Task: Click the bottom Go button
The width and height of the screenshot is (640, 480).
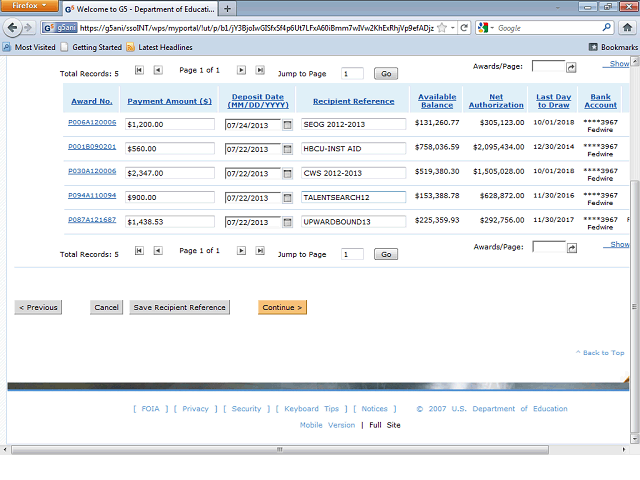Action: pos(386,254)
